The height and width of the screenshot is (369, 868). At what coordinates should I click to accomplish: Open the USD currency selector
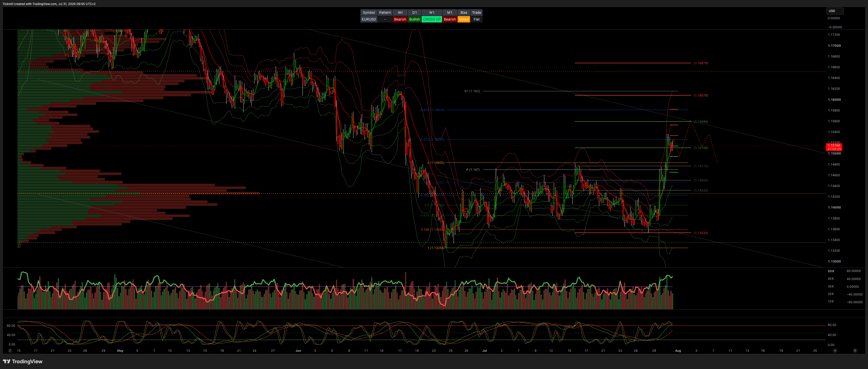[x=835, y=11]
